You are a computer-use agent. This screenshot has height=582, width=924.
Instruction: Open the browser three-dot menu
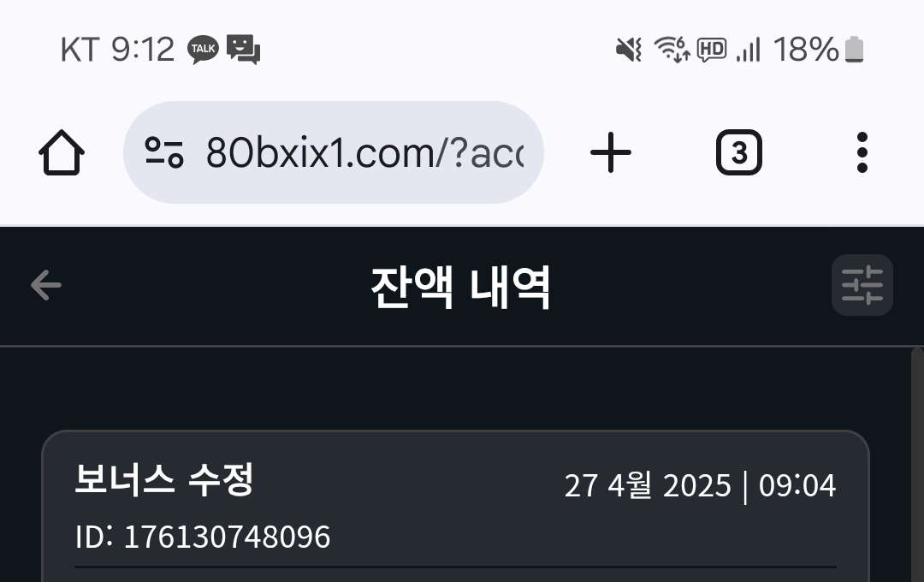862,152
